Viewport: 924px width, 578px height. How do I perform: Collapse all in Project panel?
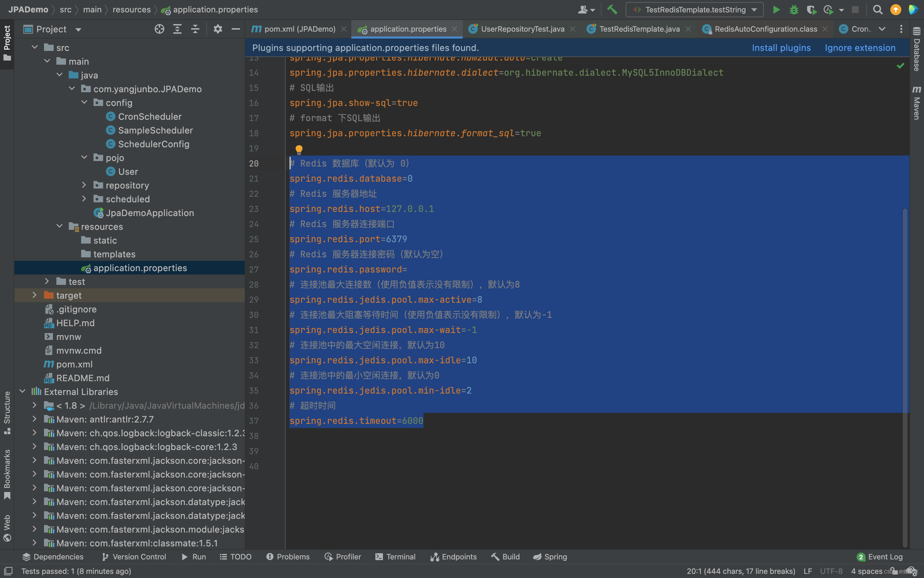tap(195, 29)
